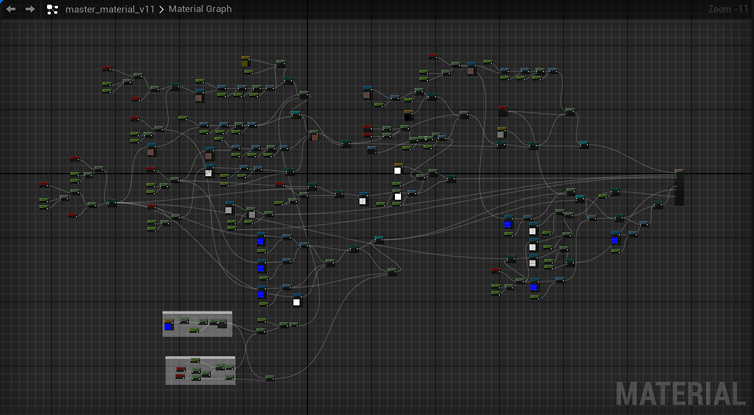Viewport: 754px width, 415px height.
Task: Click the back navigation arrow
Action: pyautogui.click(x=11, y=9)
